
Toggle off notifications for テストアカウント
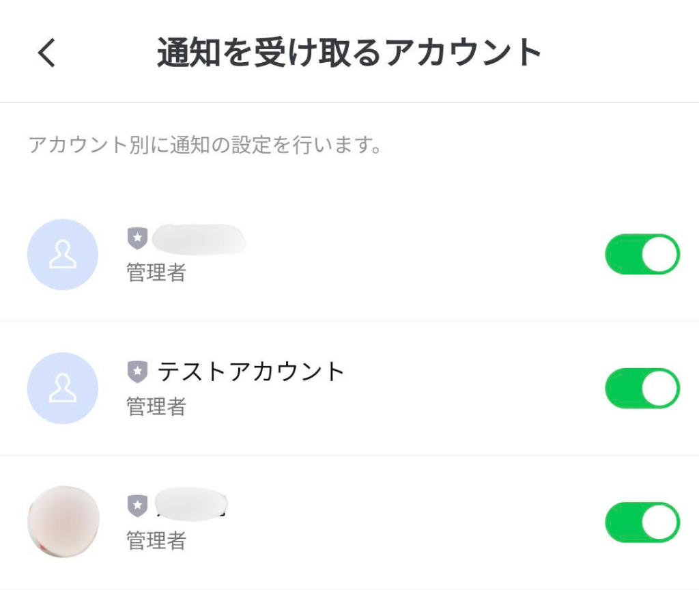pyautogui.click(x=642, y=387)
